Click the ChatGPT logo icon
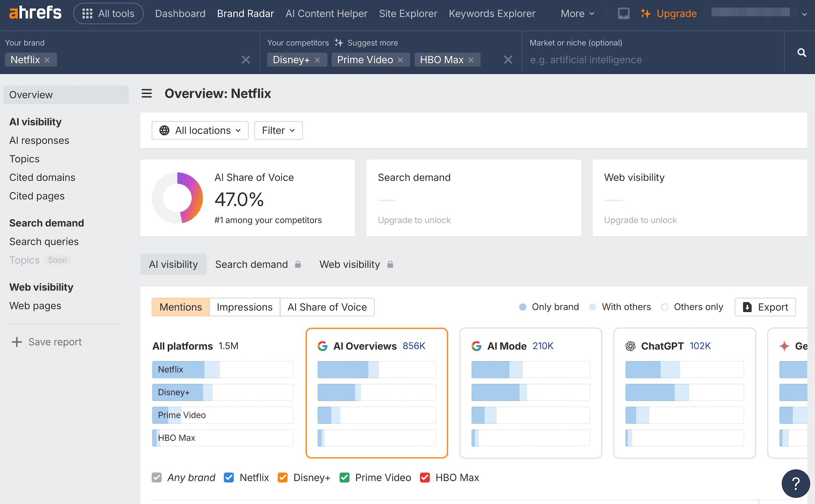Viewport: 815px width, 504px height. [x=630, y=346]
